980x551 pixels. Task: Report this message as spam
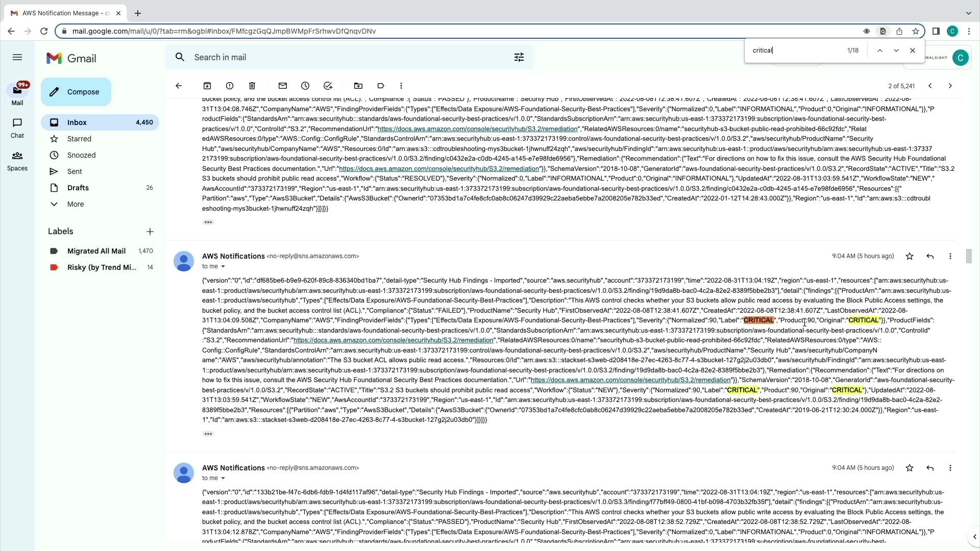230,86
